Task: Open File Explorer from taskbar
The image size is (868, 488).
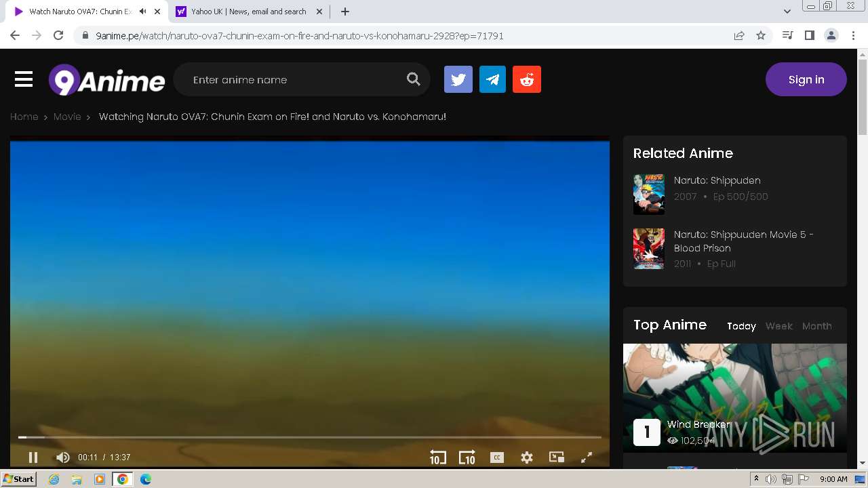Action: tap(77, 479)
